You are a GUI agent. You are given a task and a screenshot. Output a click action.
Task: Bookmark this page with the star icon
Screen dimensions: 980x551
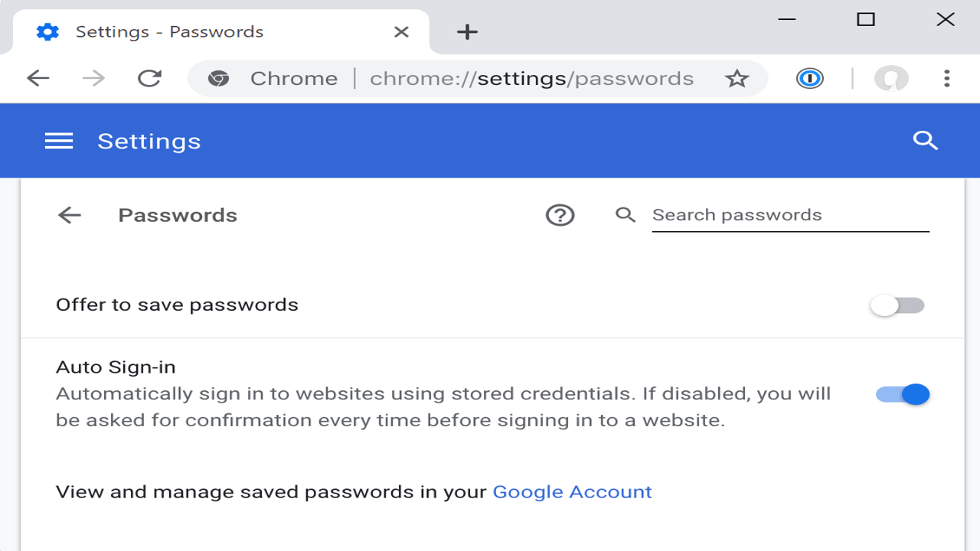click(737, 78)
